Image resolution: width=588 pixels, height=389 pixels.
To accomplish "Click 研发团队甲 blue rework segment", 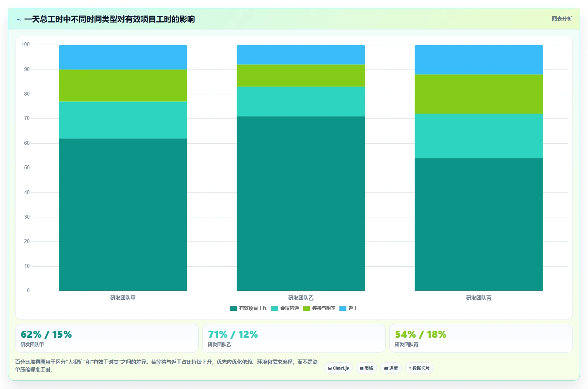I will (x=123, y=57).
